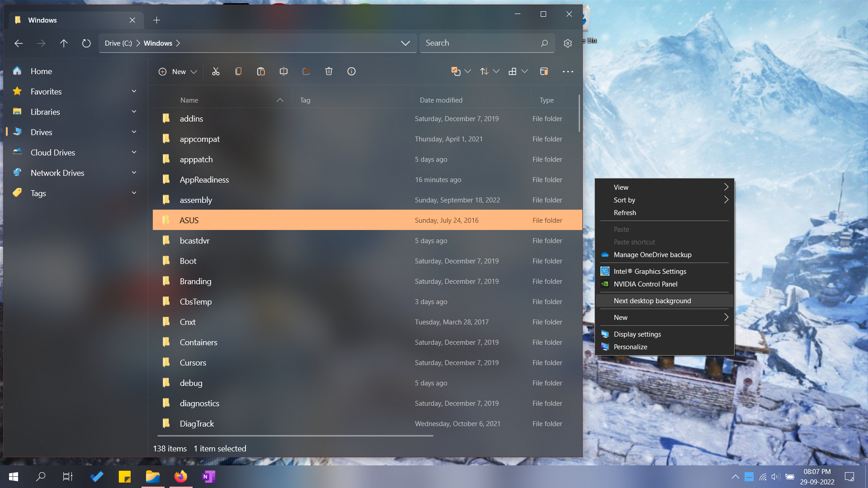Click the Copy icon in toolbar
Screen dimensions: 868x488
click(238, 71)
